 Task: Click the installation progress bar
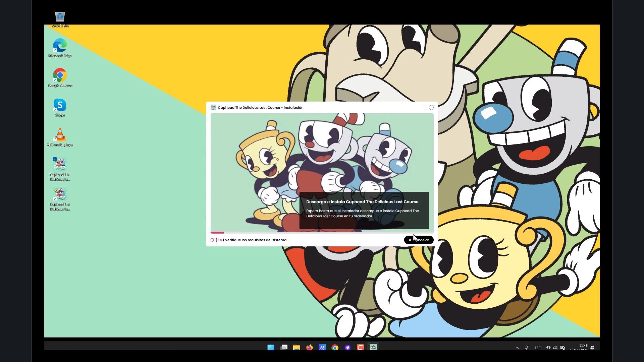coord(322,232)
